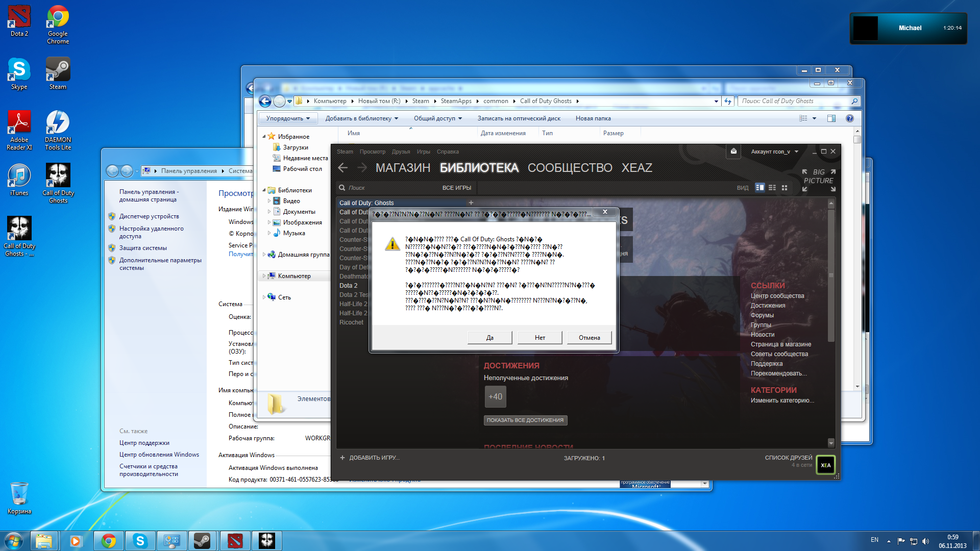Open Steam inbox envelope icon
Screen dimensions: 980x551
(733, 152)
